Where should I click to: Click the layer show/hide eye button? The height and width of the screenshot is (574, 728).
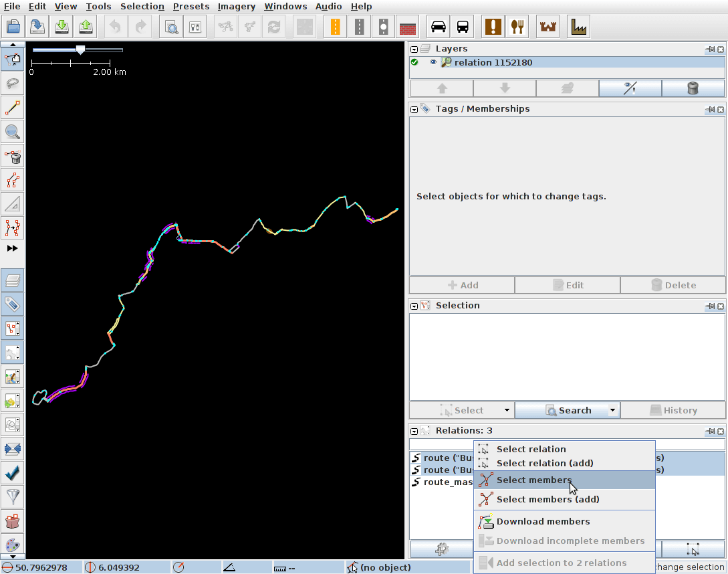630,88
